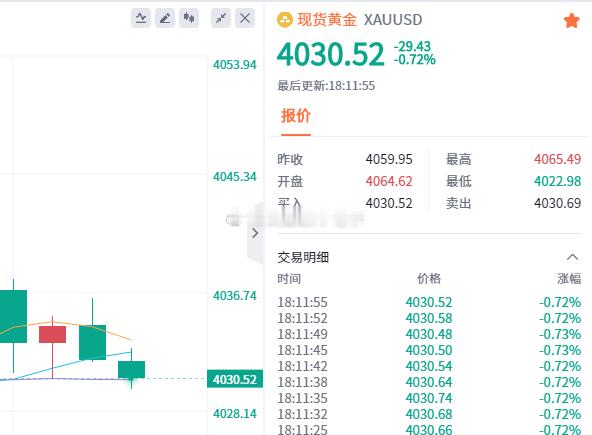
Task: Collapse the side panel chevron arrow
Action: [255, 233]
